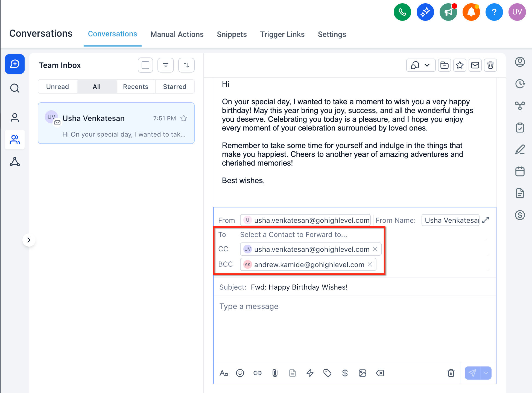532x393 pixels.
Task: Expand the collapsed side panel chevron
Action: [x=29, y=240]
